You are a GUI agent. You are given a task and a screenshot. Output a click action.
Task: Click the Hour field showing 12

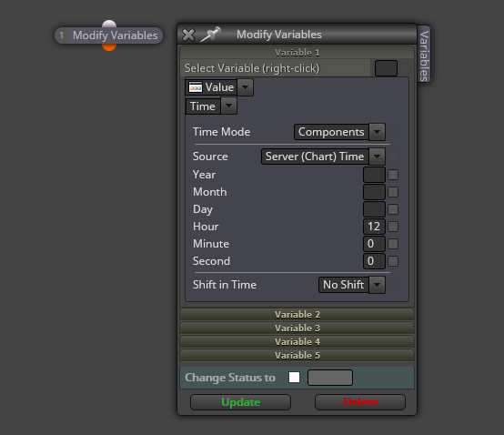(x=374, y=227)
